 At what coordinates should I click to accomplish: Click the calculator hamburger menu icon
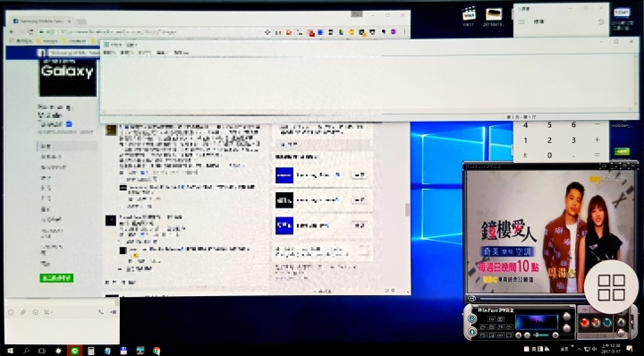(x=521, y=21)
